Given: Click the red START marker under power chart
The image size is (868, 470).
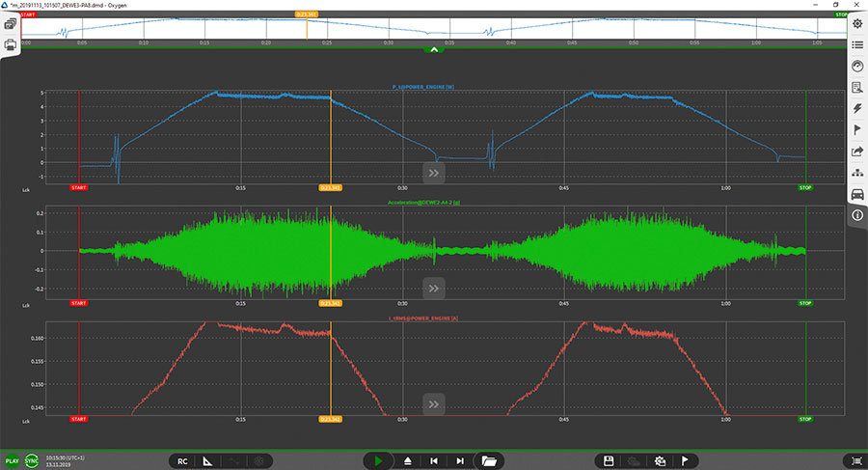Looking at the screenshot, I should click(79, 188).
